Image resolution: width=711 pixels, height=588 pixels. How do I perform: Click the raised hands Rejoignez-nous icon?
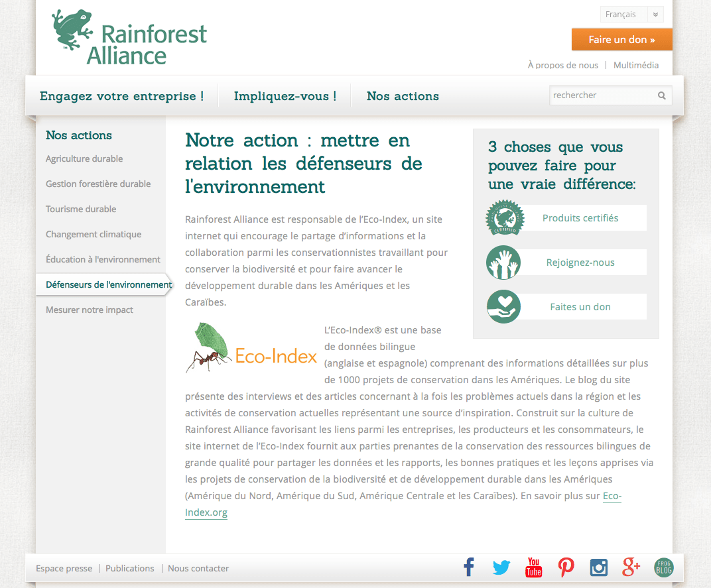tap(503, 263)
